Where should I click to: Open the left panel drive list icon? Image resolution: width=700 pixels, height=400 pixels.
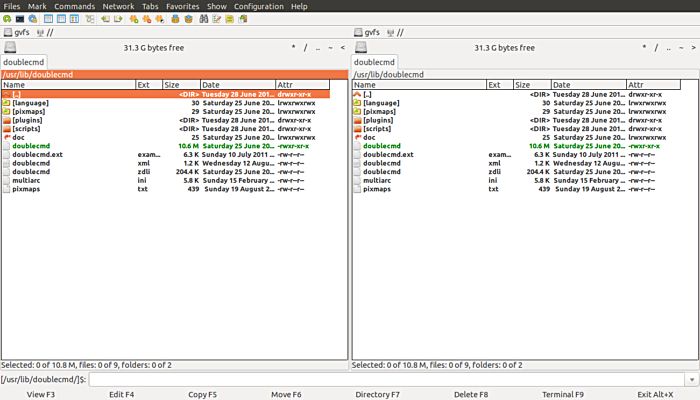click(10, 47)
